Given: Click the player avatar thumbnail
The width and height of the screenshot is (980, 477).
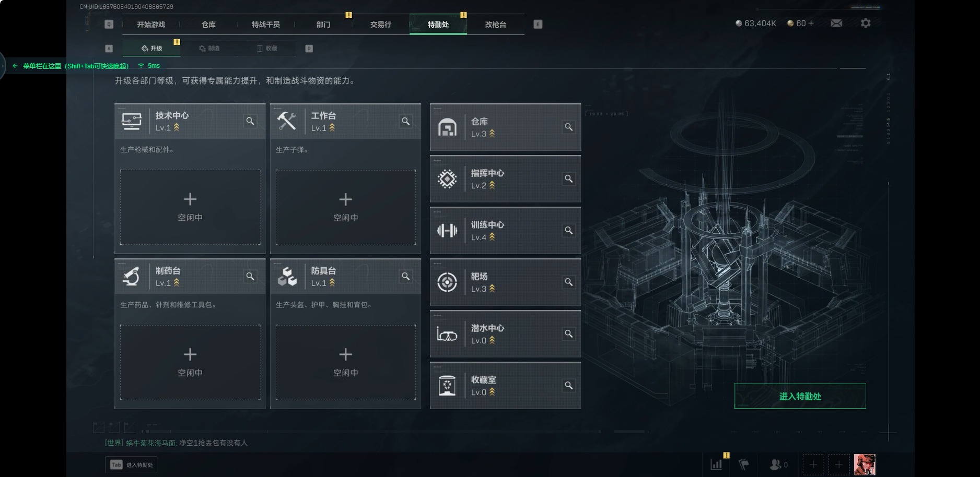Looking at the screenshot, I should tap(865, 464).
